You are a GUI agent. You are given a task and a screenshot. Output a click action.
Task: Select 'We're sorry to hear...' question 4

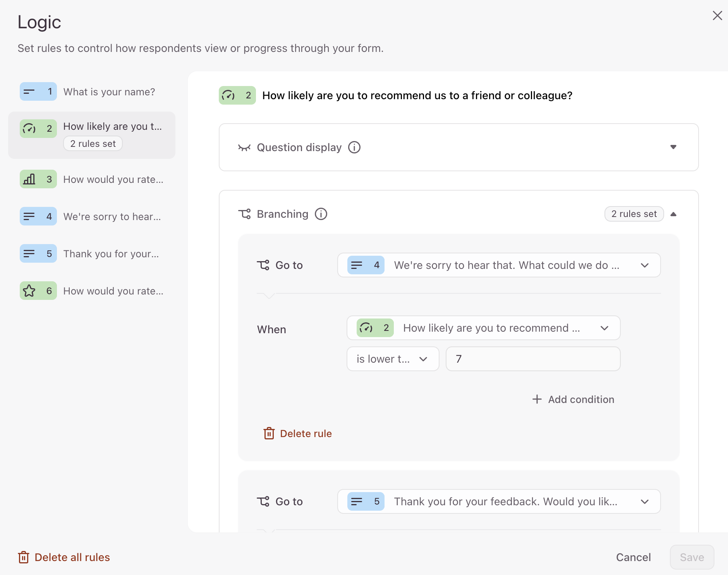[x=92, y=216]
